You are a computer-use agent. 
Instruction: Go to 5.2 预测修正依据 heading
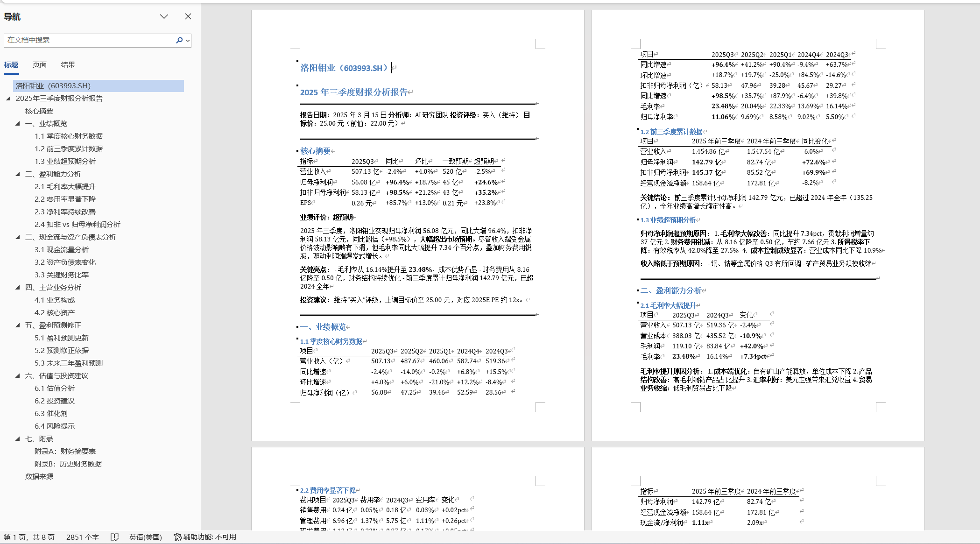(62, 350)
